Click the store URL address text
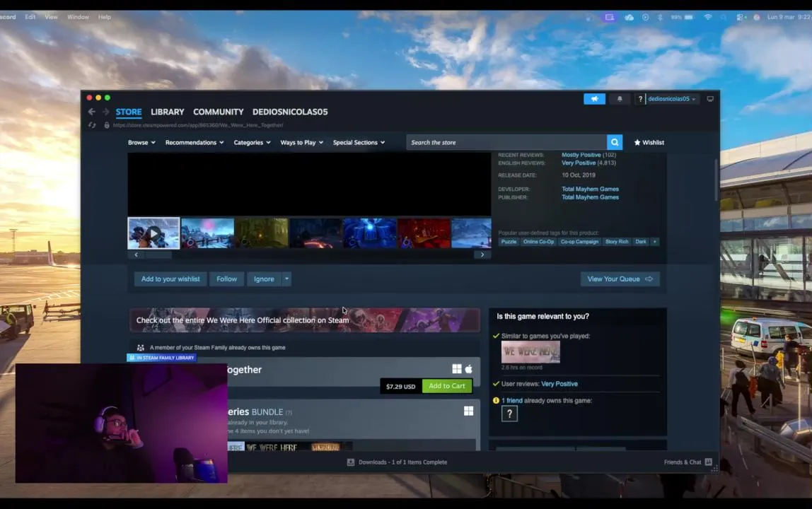Screen dimensions: 812x509 198,125
